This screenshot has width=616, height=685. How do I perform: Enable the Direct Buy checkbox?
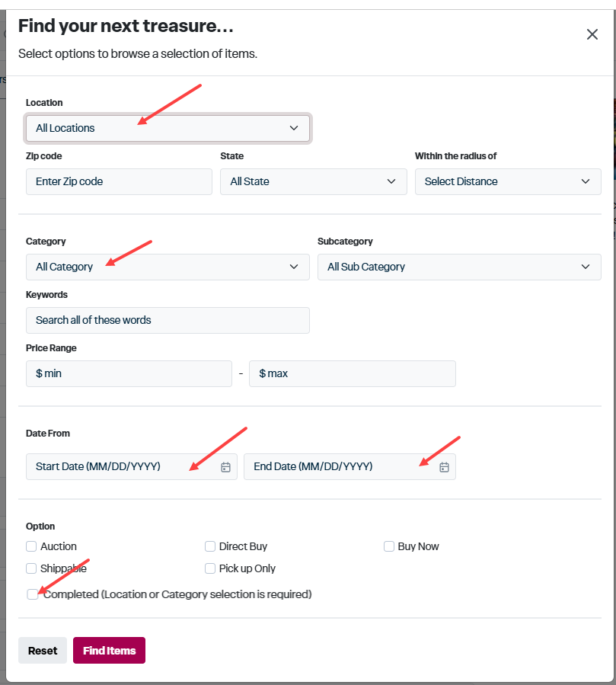tap(210, 546)
